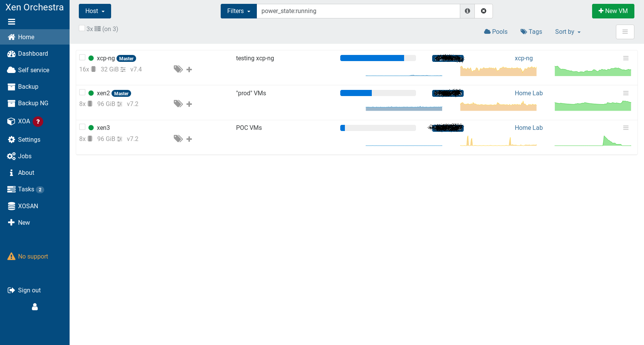The height and width of the screenshot is (345, 644).
Task: Clear the filter with the X icon
Action: (x=484, y=11)
